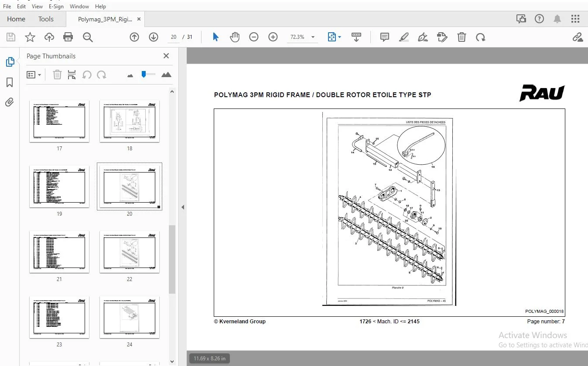The image size is (588, 366).
Task: Open the E-Sign menu
Action: click(x=56, y=7)
